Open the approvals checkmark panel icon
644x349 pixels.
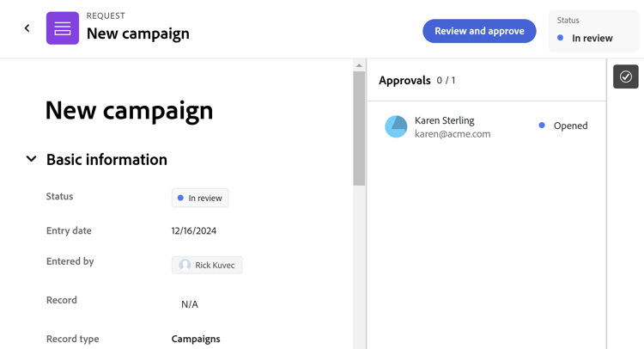pyautogui.click(x=625, y=77)
